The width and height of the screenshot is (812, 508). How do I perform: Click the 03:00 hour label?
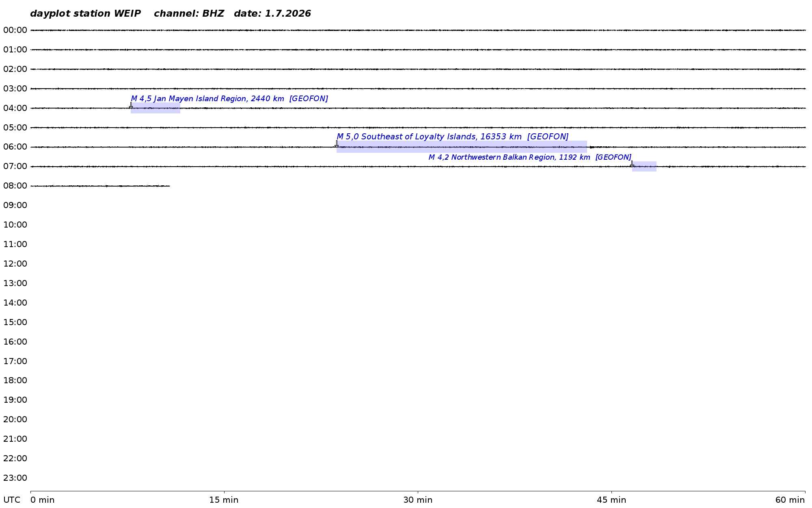point(15,89)
